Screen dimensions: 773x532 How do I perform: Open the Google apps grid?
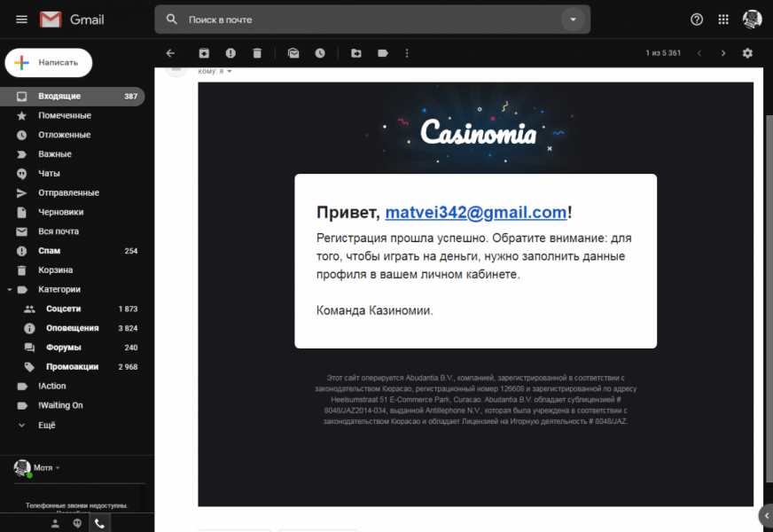[723, 20]
